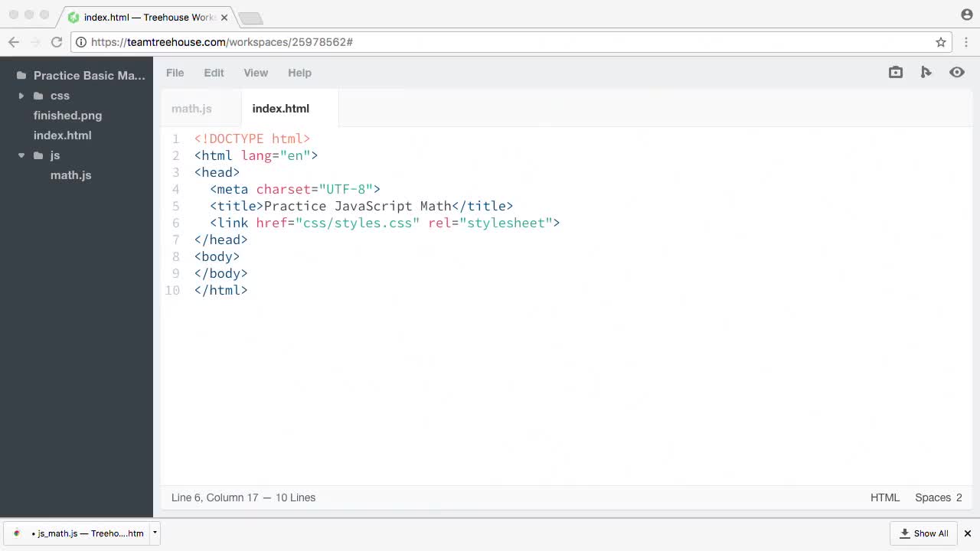Open the js_math.js download options arrow

point(155,533)
